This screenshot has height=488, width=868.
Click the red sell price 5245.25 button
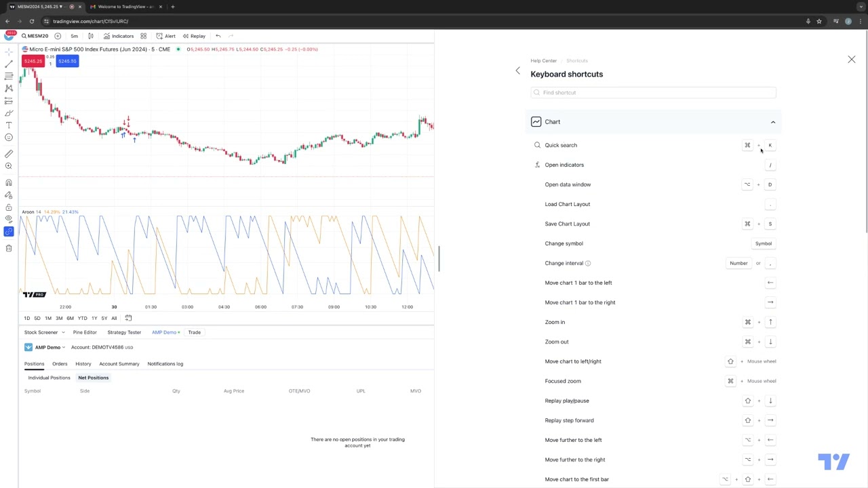pyautogui.click(x=33, y=61)
